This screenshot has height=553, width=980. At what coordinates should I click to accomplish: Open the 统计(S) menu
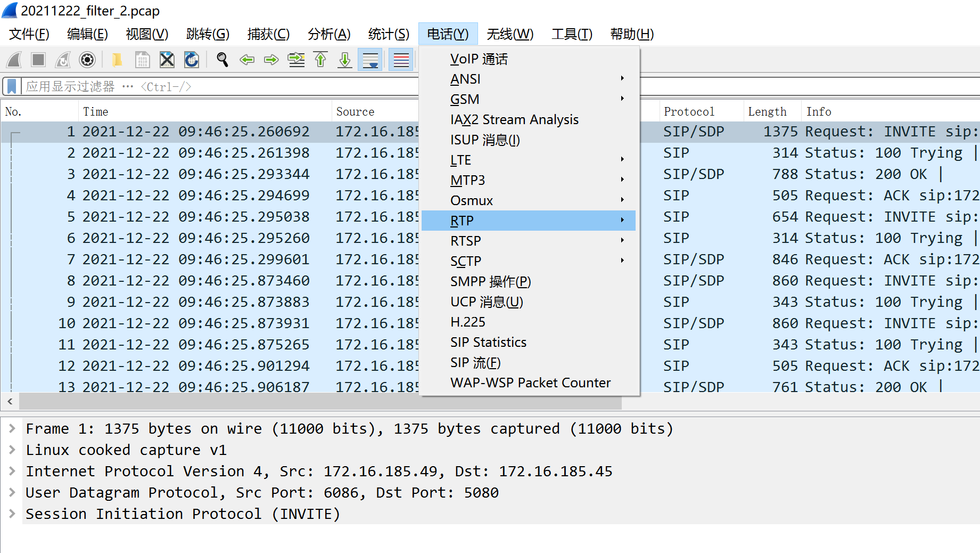389,34
